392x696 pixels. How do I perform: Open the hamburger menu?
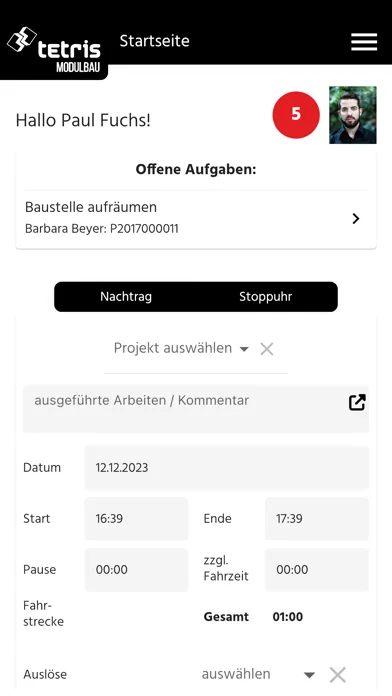coord(364,42)
